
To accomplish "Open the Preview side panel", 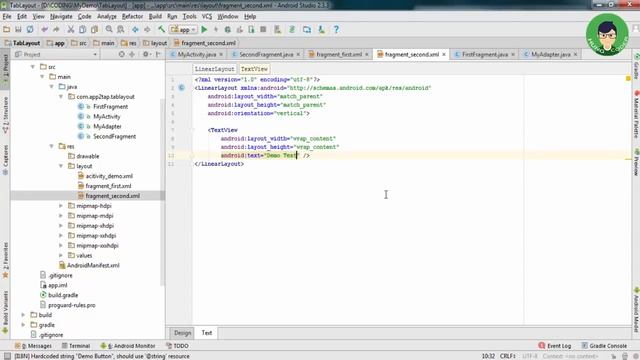I will point(636,162).
